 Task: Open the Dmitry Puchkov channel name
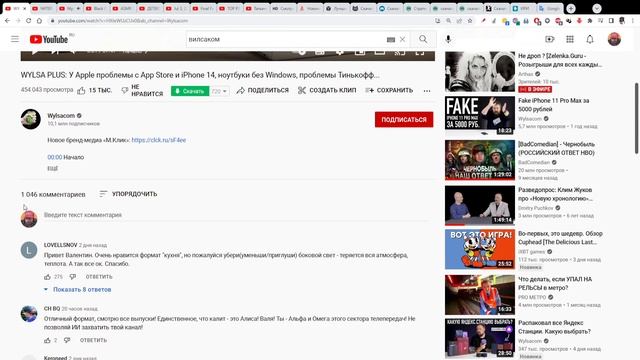(x=536, y=208)
